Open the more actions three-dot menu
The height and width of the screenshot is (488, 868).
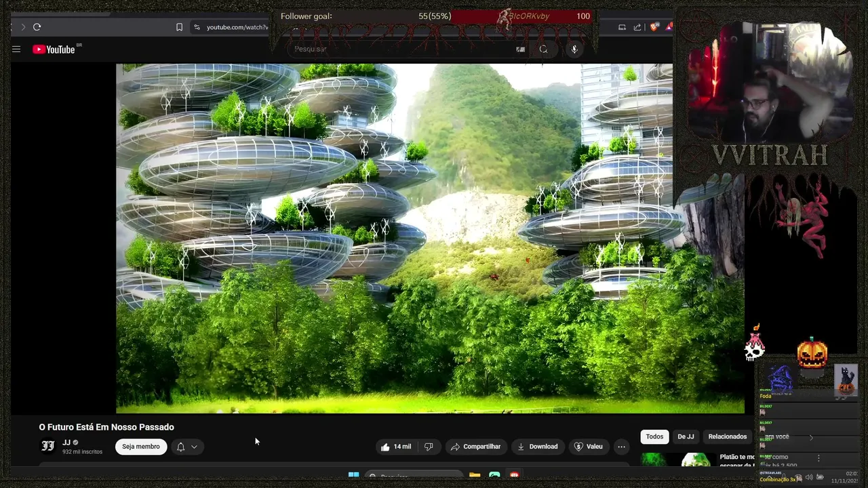pyautogui.click(x=621, y=447)
